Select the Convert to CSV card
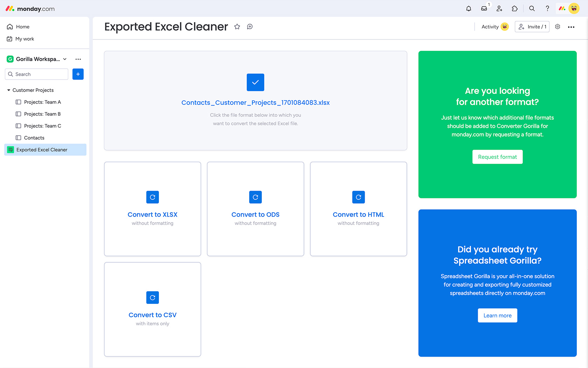The height and width of the screenshot is (368, 588). coord(153,309)
